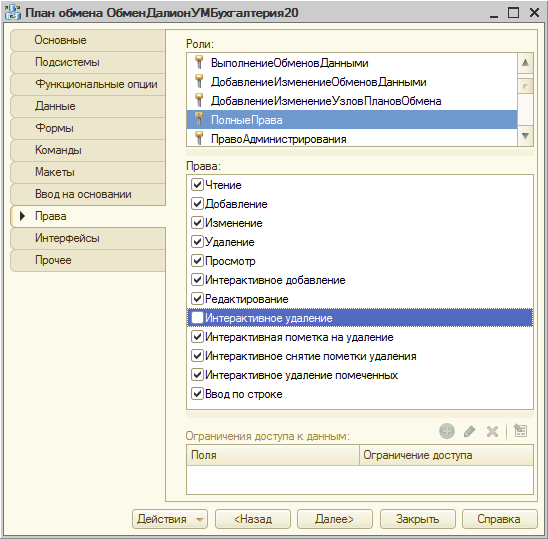Click the green add restriction icon
548x539 pixels.
click(447, 431)
